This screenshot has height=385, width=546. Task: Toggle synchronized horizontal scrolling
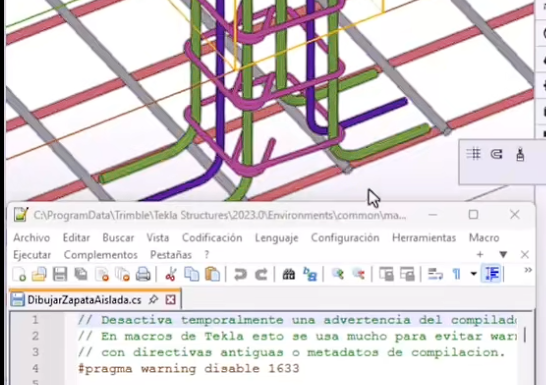coord(407,274)
